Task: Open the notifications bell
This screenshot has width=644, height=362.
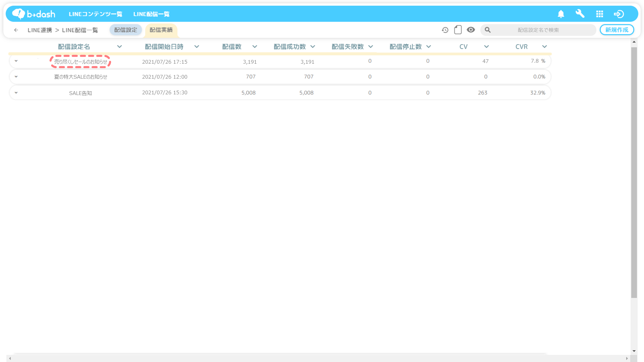Action: tap(561, 14)
